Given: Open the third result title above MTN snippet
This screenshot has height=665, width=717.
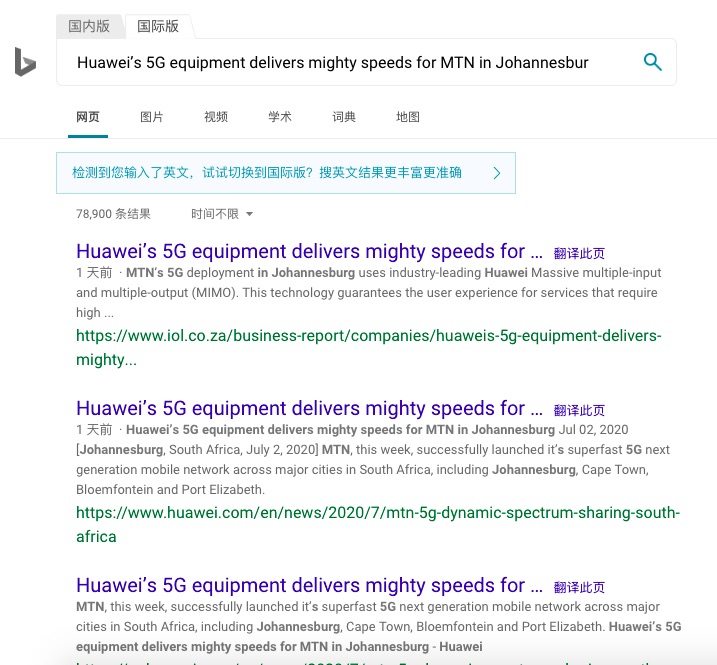Looking at the screenshot, I should coord(310,585).
